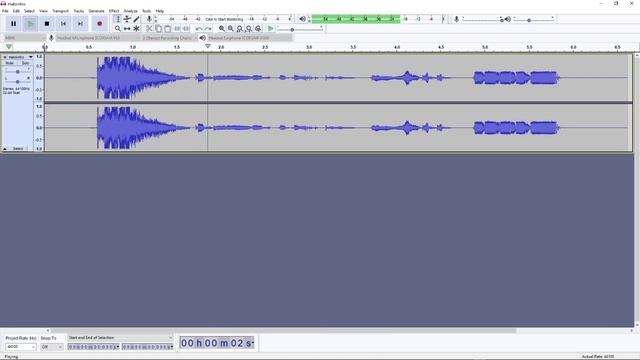Open the Edit menu
The width and height of the screenshot is (640, 360).
point(16,11)
